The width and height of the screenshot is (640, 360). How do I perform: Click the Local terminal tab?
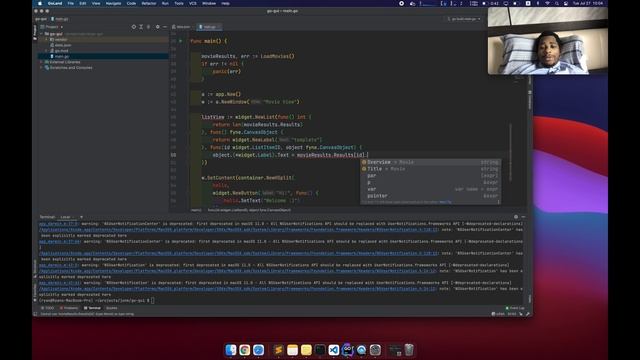65,217
